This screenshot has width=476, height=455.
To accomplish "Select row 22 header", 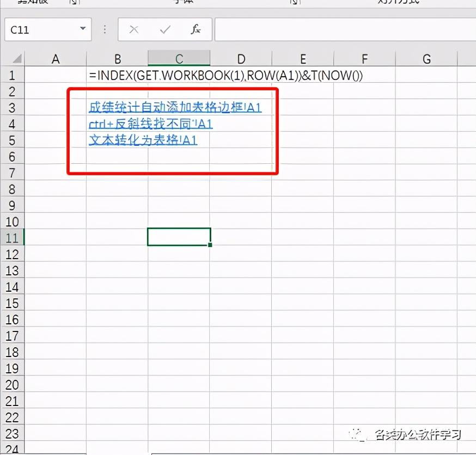I will click(12, 417).
